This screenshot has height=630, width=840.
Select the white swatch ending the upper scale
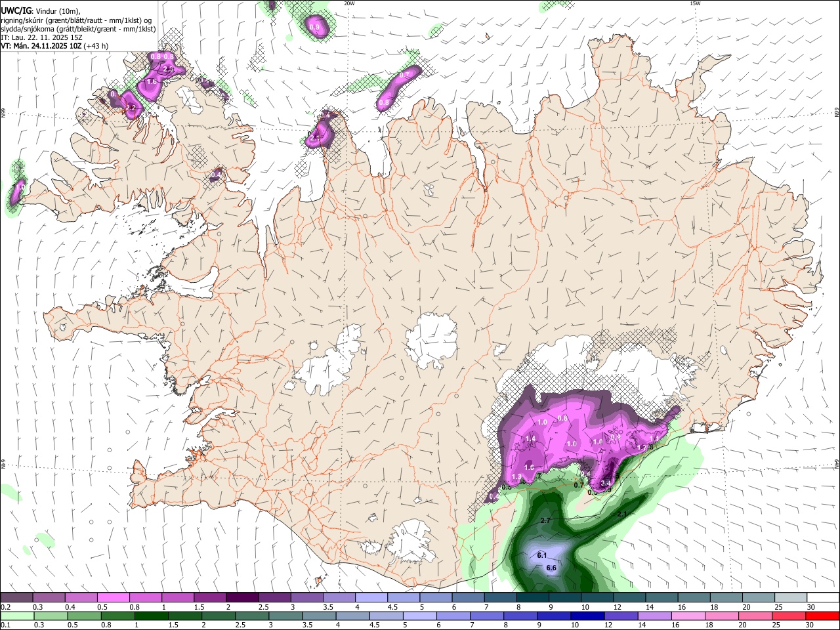click(x=823, y=597)
